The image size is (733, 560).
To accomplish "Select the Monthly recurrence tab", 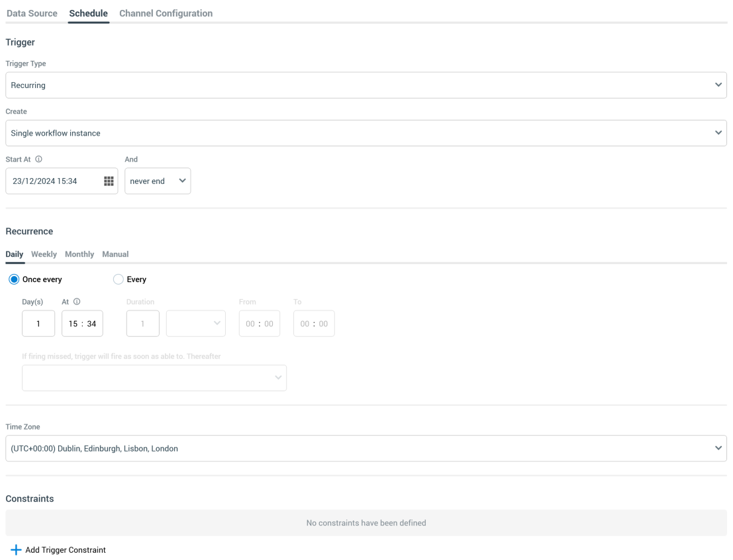I will click(79, 254).
